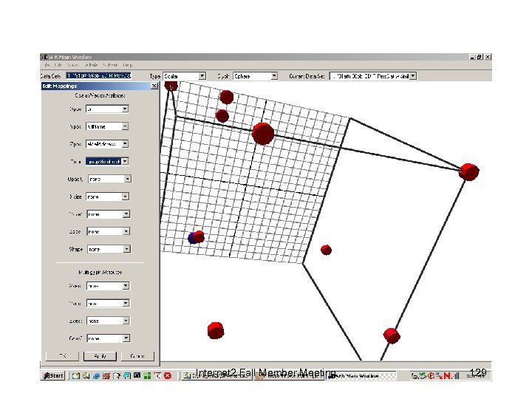Open the first menu in menu bar
The image size is (532, 399).
pos(47,65)
